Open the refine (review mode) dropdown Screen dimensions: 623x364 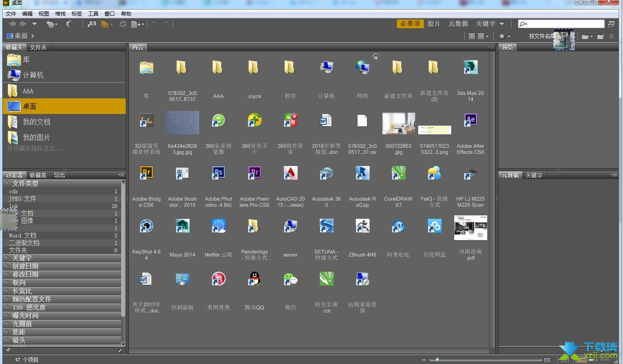[x=107, y=24]
